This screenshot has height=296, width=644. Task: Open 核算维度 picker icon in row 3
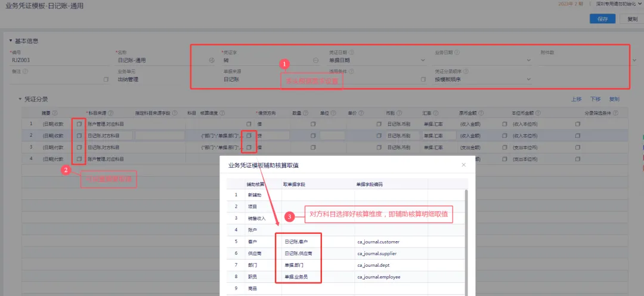[x=249, y=147]
